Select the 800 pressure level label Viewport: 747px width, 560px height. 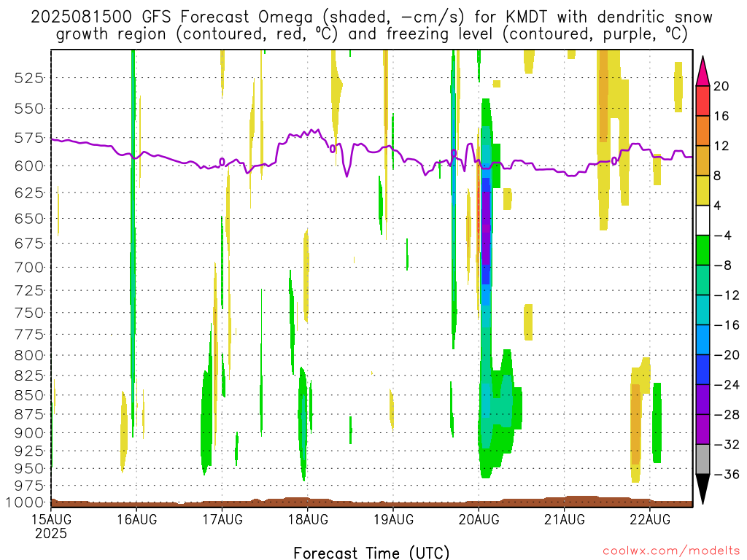point(29,355)
